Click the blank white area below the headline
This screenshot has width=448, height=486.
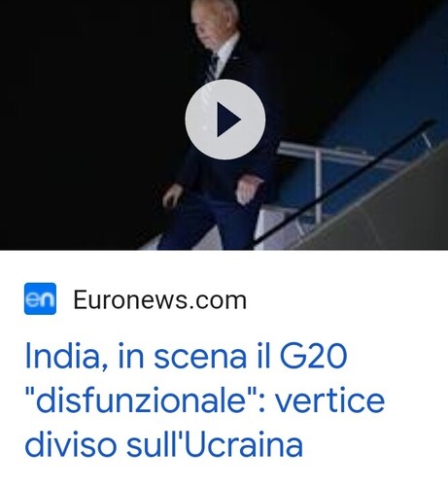coord(224,473)
